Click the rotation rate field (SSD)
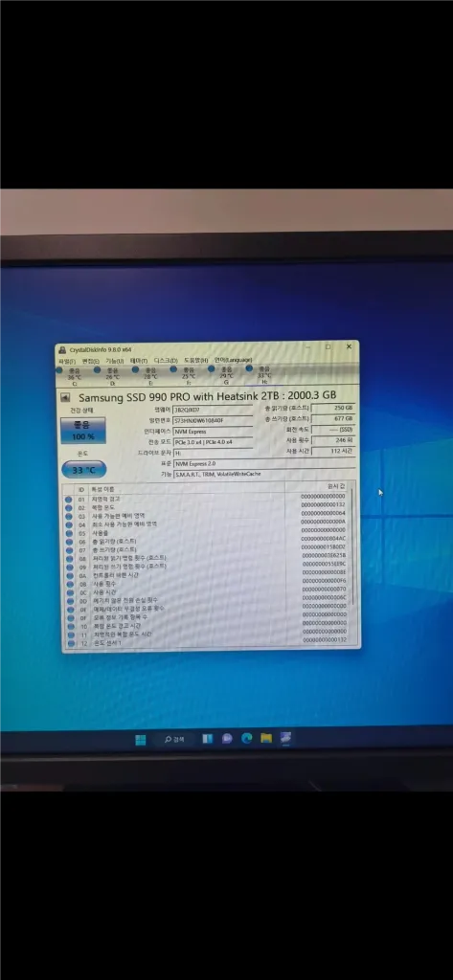The height and width of the screenshot is (980, 453). (x=333, y=430)
